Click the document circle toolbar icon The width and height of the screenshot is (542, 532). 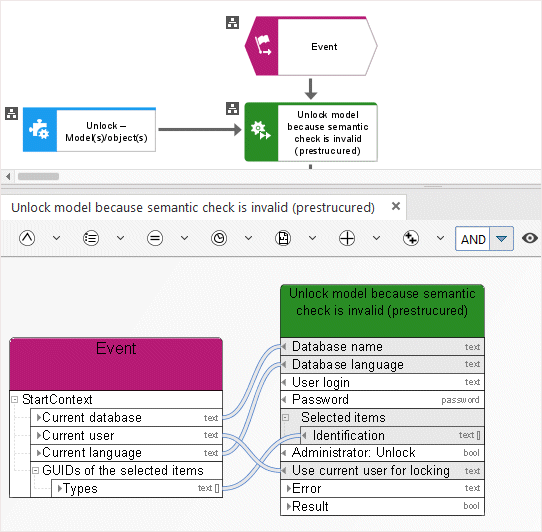[x=283, y=238]
